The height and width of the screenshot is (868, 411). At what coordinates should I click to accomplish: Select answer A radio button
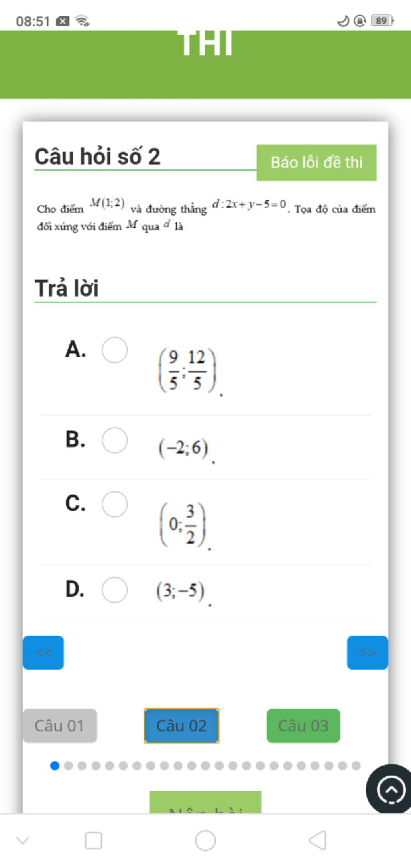115,350
